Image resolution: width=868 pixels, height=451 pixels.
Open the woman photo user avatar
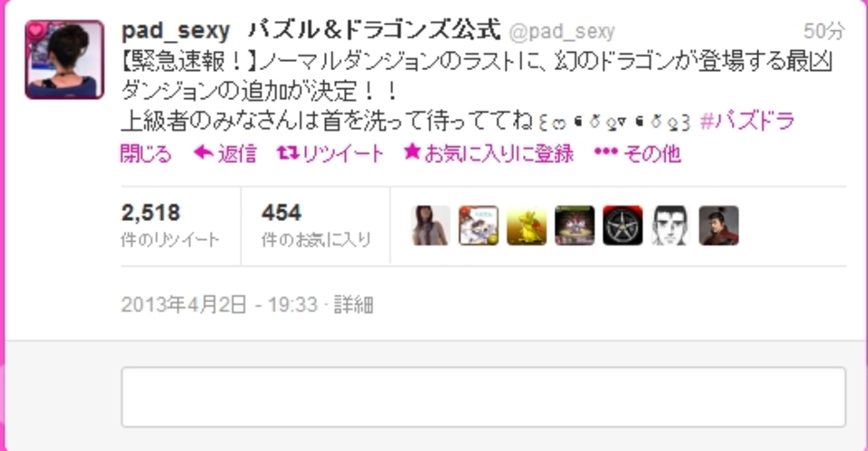click(x=431, y=226)
